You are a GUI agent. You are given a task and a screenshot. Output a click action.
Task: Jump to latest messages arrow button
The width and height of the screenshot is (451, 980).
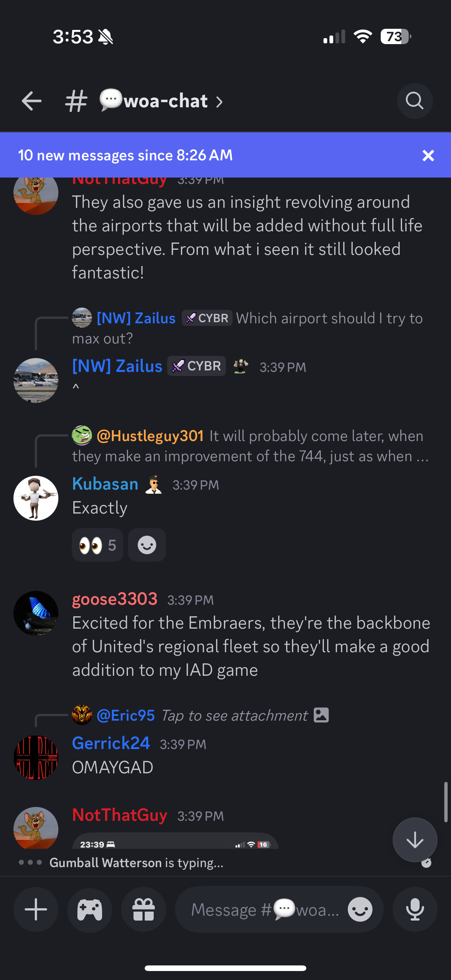pos(415,839)
